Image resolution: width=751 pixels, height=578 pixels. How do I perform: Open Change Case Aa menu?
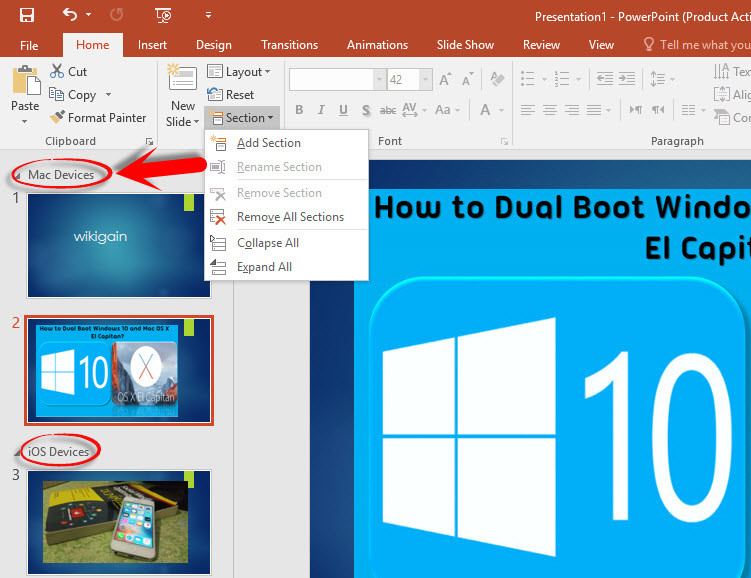[x=447, y=110]
